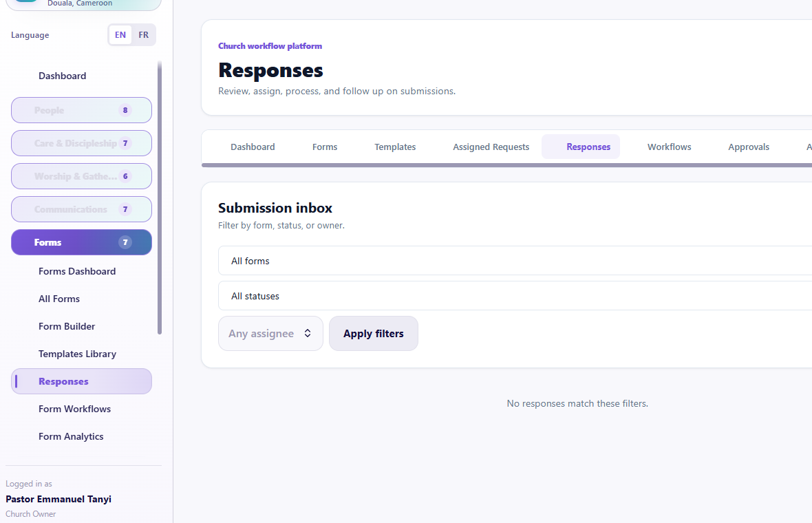Open the Workflows tab

coord(669,147)
